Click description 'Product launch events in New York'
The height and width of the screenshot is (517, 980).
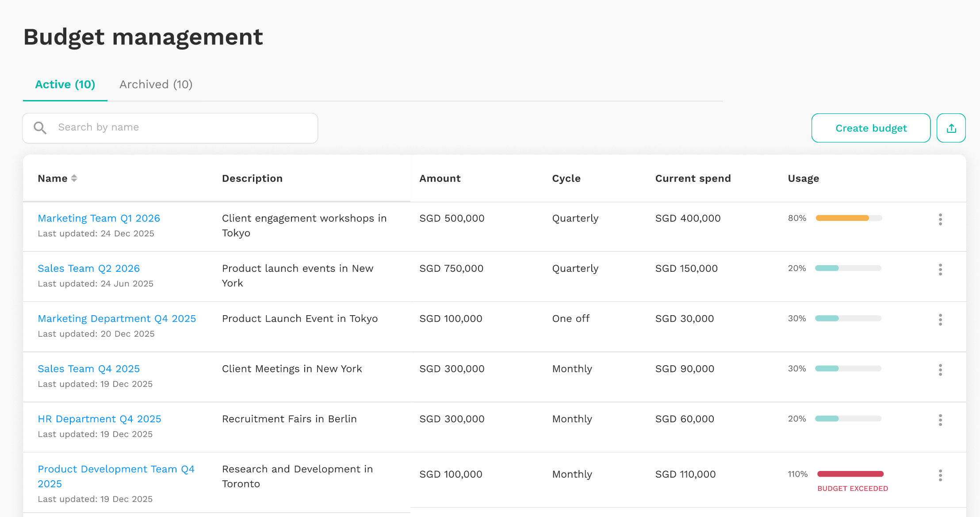coord(298,275)
